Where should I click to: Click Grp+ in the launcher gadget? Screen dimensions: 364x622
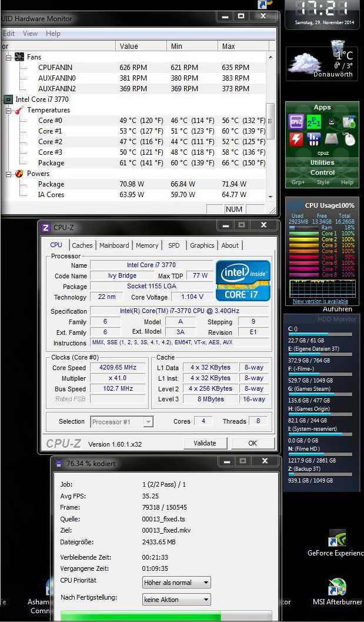coord(298,182)
